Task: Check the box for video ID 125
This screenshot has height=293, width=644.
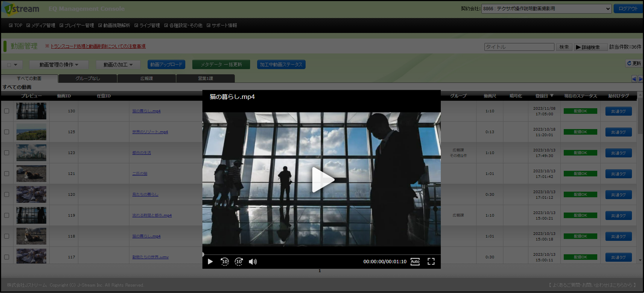Action: click(x=7, y=132)
